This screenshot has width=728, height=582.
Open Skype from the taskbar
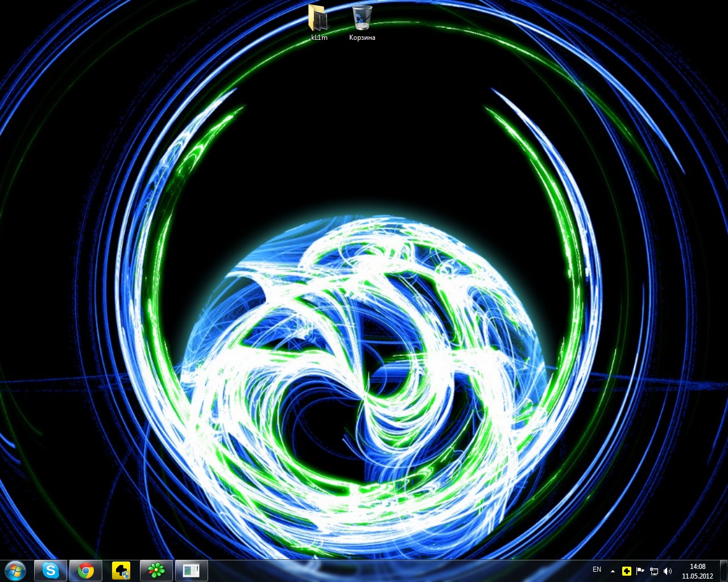click(51, 570)
